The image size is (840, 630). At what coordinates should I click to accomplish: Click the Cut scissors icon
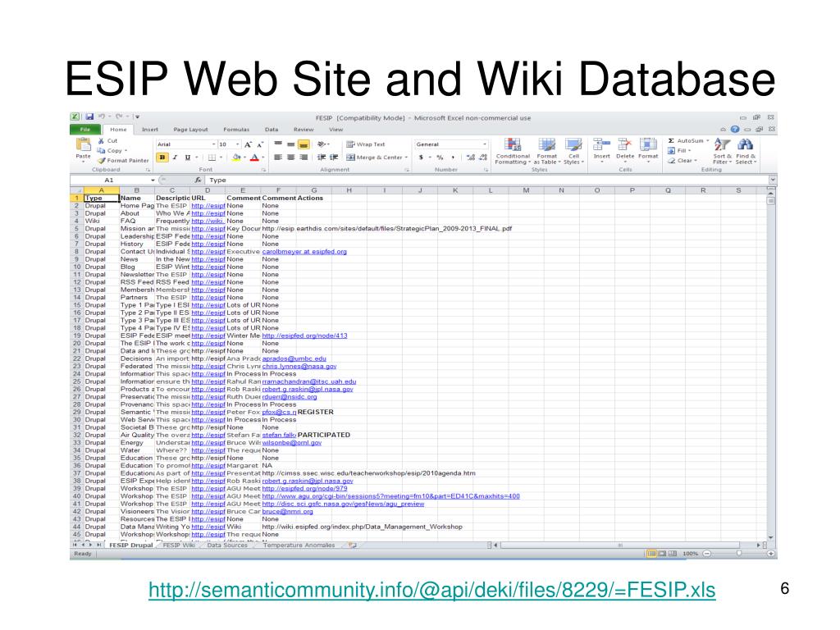point(101,141)
